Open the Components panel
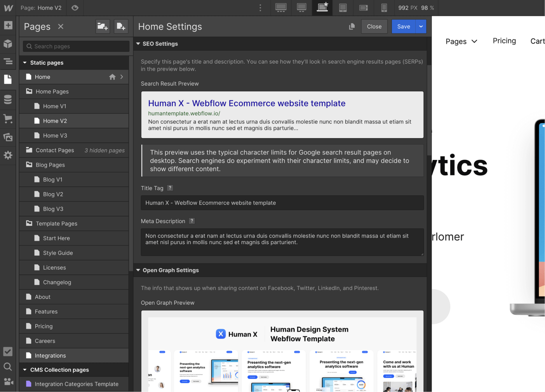The image size is (545, 392). 8,44
